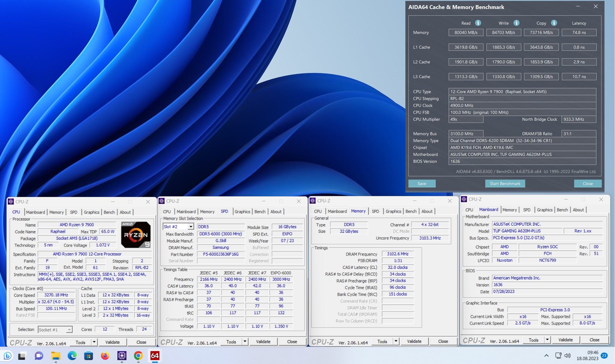The image size is (615, 364).
Task: Click Validate in CPU-Z CPU window
Action: tap(113, 342)
